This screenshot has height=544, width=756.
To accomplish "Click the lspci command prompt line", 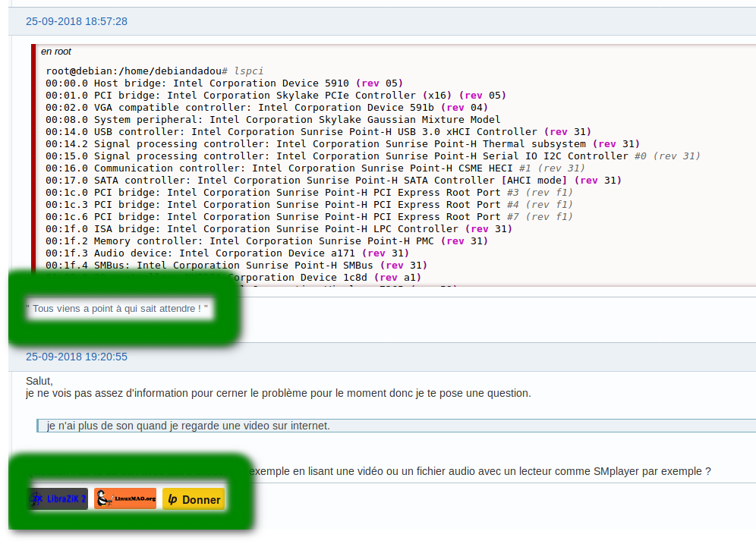I will pyautogui.click(x=155, y=71).
